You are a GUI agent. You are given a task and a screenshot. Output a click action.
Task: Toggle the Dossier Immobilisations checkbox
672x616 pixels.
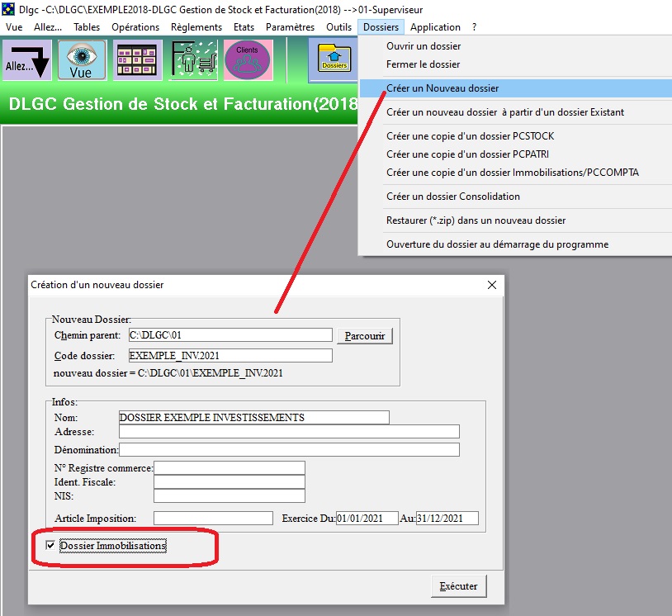(x=50, y=545)
